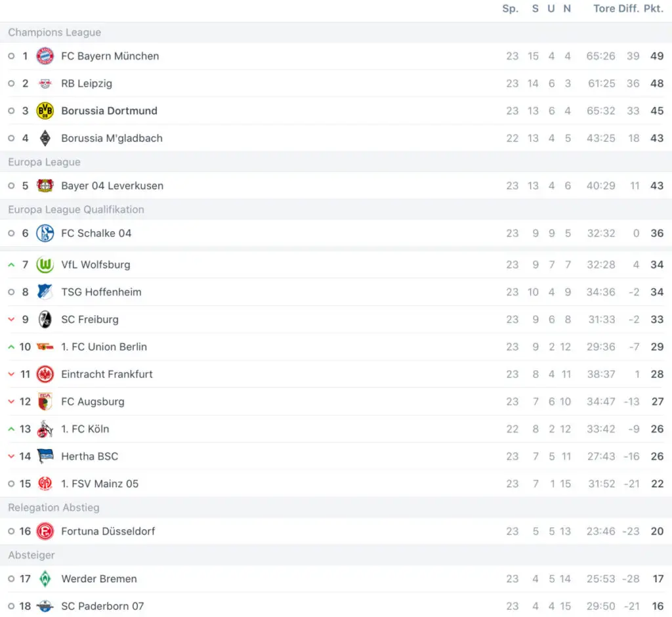The image size is (672, 617).
Task: Click the FC Schalke 04 blue crest
Action: pos(45,233)
